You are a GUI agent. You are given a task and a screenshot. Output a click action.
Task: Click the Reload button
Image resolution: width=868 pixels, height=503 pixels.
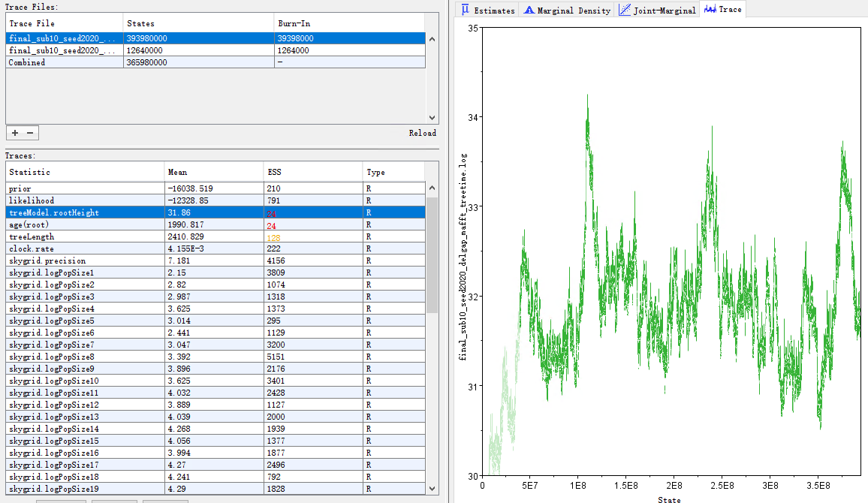pos(422,133)
